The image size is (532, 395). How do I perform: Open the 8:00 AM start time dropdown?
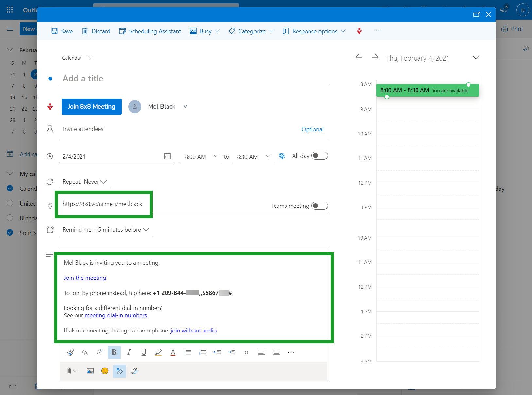[201, 157]
